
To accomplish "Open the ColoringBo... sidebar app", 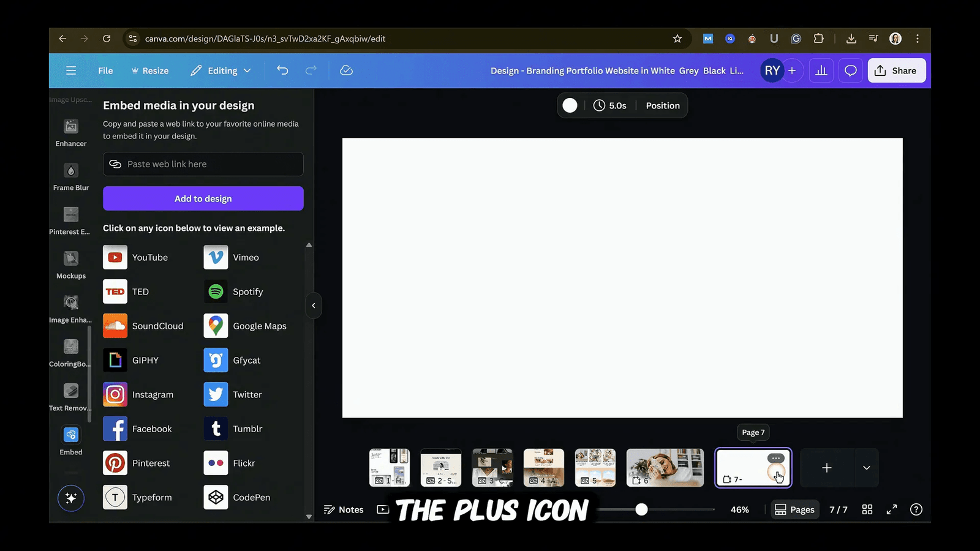I will tap(71, 353).
